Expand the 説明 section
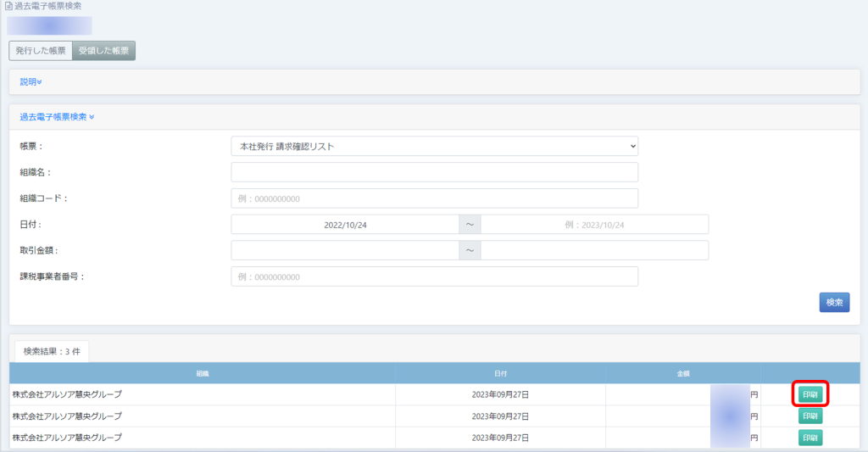This screenshot has width=868, height=452. coord(31,82)
